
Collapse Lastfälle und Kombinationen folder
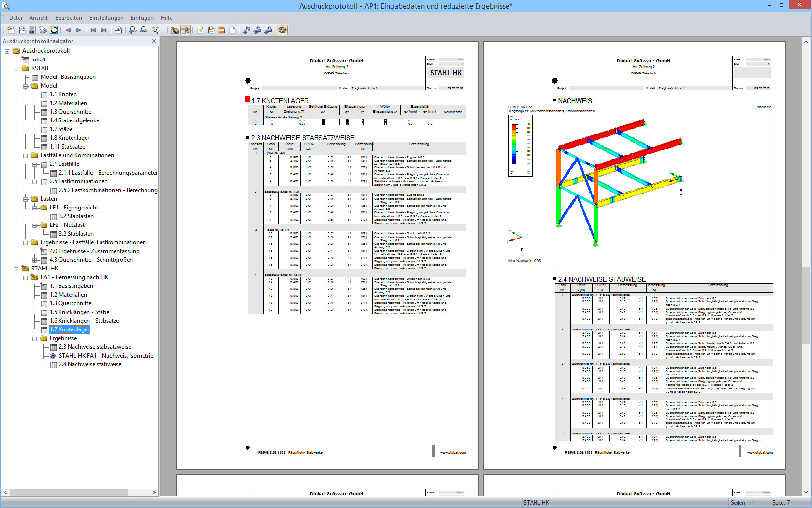tap(26, 155)
